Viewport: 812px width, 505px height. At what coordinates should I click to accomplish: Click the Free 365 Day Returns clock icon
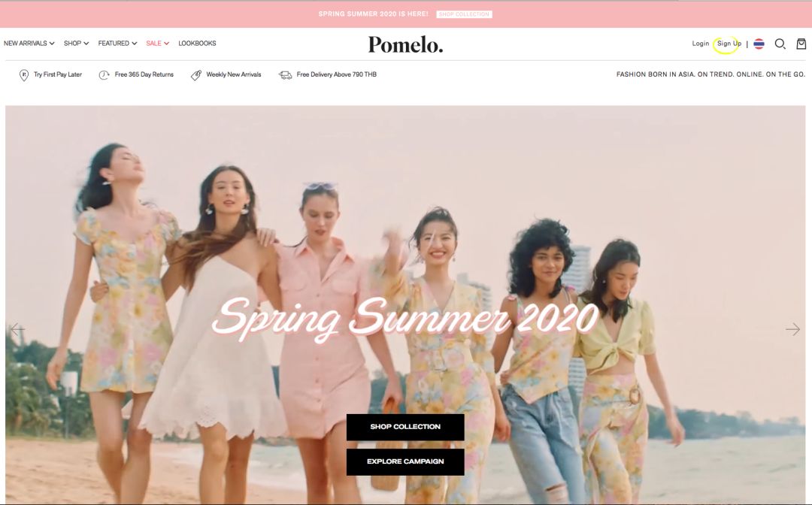(104, 75)
